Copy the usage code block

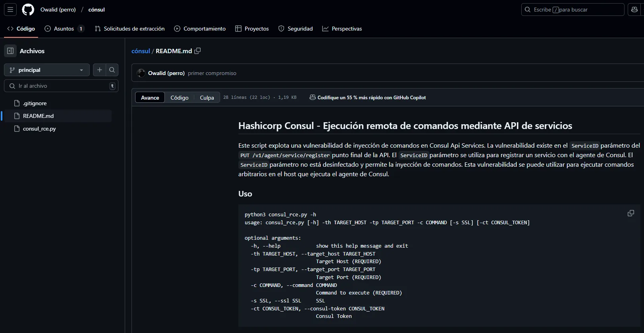pos(630,213)
